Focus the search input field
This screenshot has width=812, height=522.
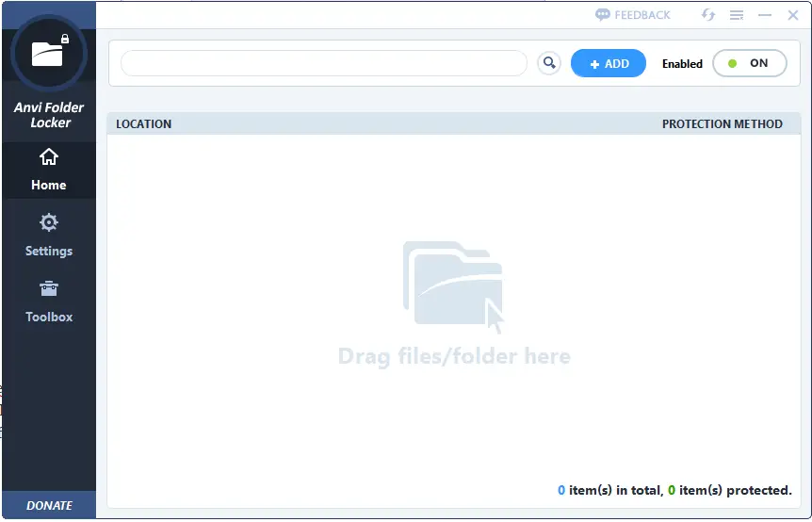click(x=324, y=63)
